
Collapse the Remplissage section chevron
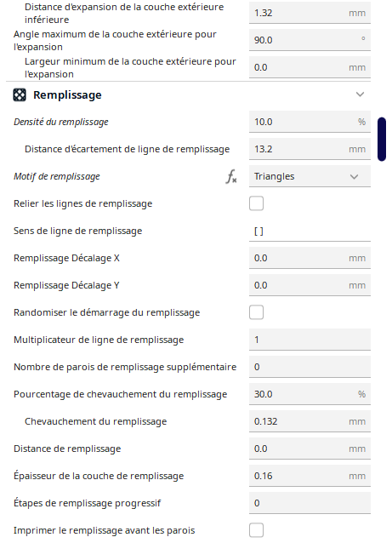click(360, 94)
